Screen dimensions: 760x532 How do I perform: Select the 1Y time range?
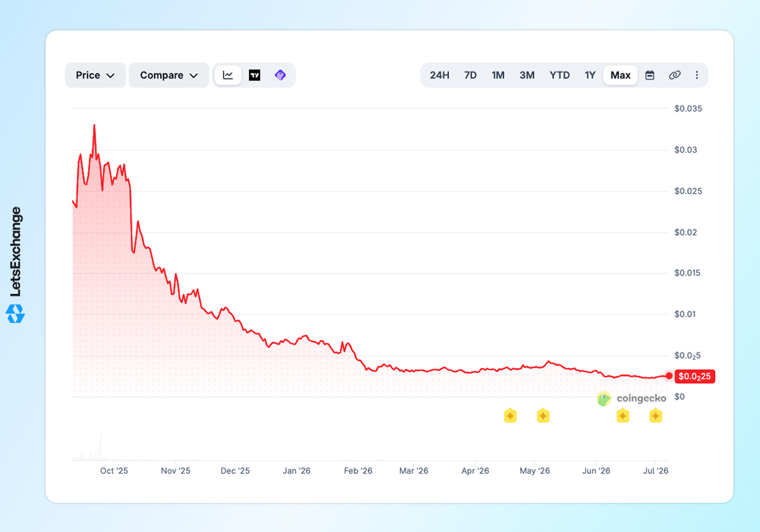coord(590,75)
